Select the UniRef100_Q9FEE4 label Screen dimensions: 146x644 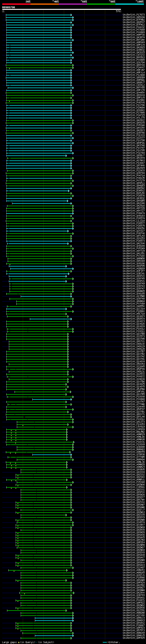(x=134, y=543)
